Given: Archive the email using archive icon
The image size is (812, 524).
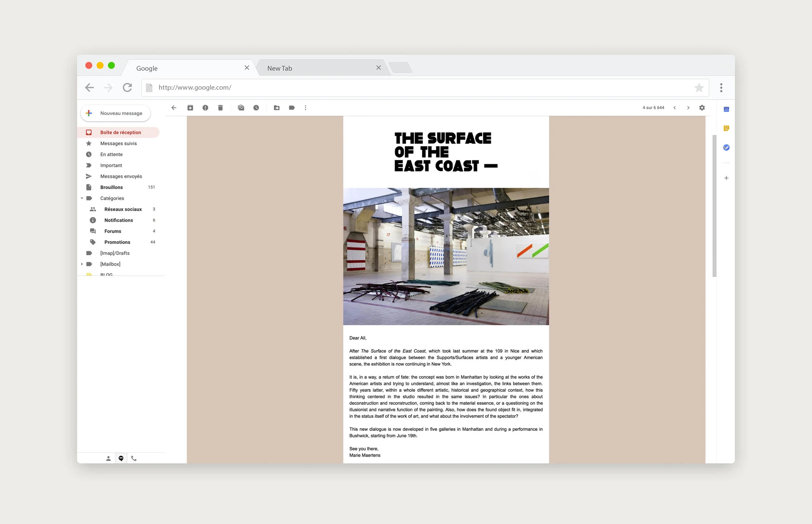Looking at the screenshot, I should 190,108.
